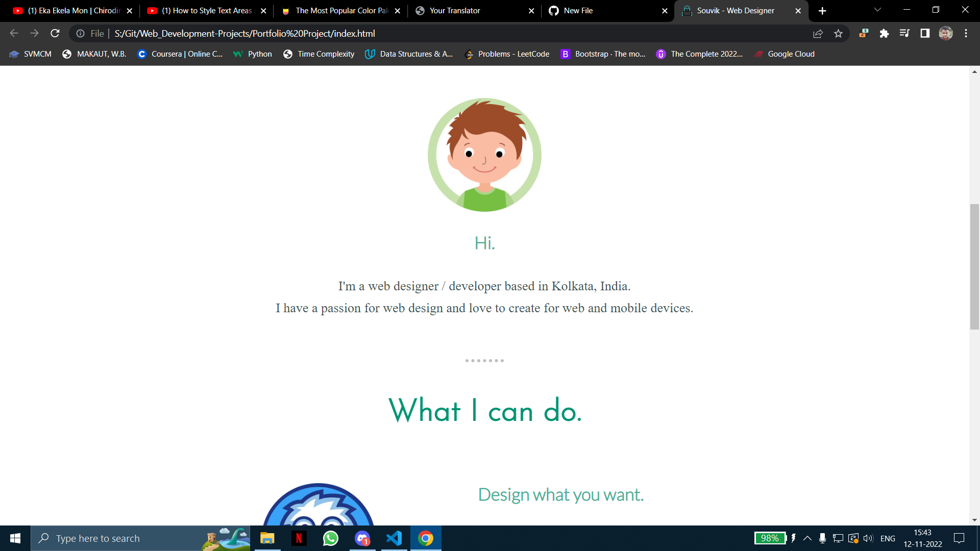This screenshot has width=980, height=551.
Task: Open Visual Studio Code from the taskbar
Action: [394, 538]
